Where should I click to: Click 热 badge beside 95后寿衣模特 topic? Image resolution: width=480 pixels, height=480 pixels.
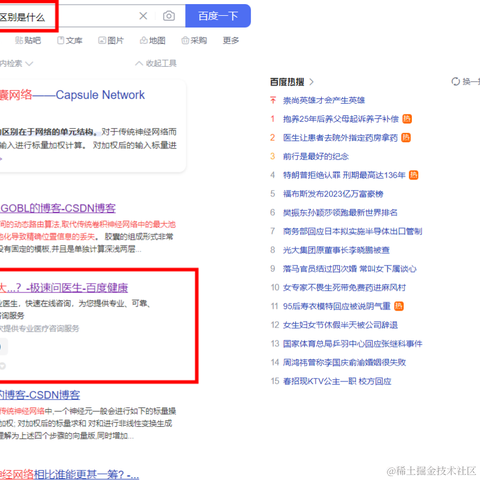[399, 306]
